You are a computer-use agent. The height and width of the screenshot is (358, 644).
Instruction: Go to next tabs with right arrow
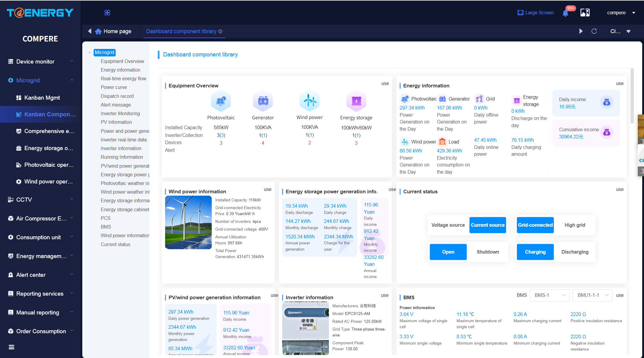click(x=581, y=31)
